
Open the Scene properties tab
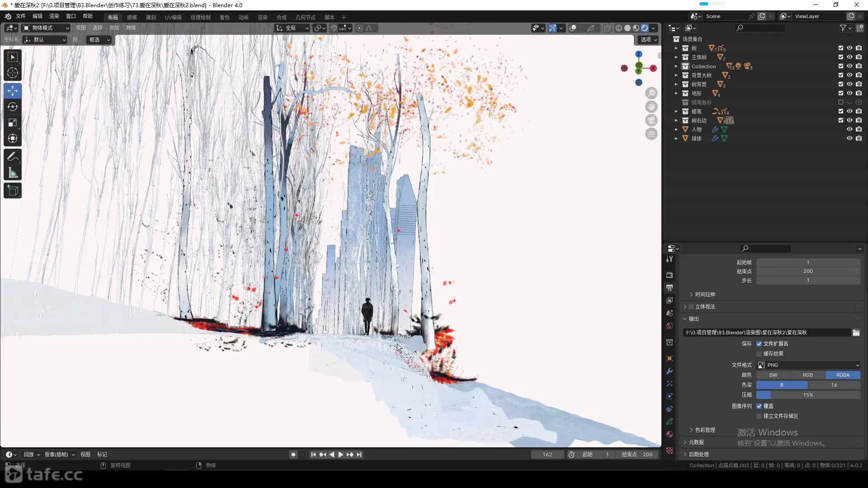pyautogui.click(x=670, y=313)
